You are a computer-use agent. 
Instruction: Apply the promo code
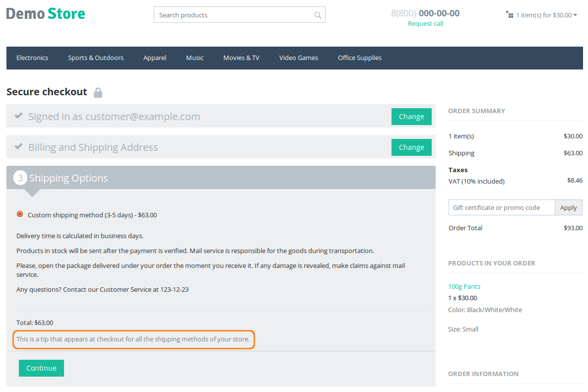(x=569, y=207)
